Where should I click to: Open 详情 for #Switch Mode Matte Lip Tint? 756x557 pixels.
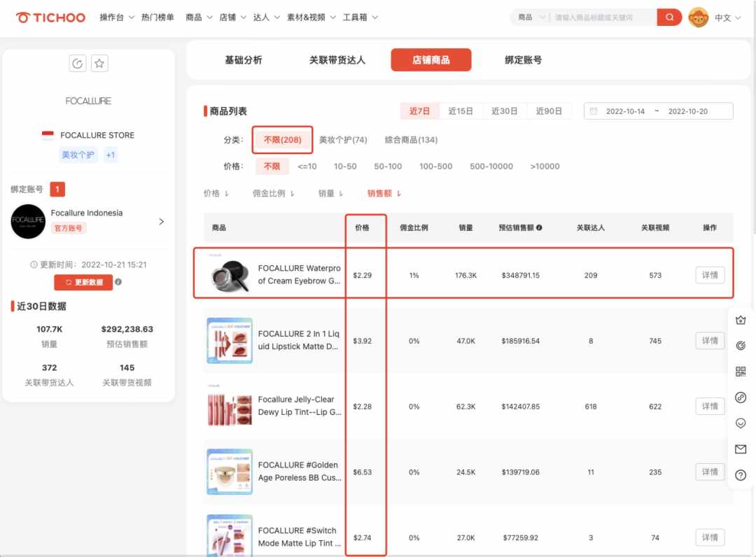point(710,537)
